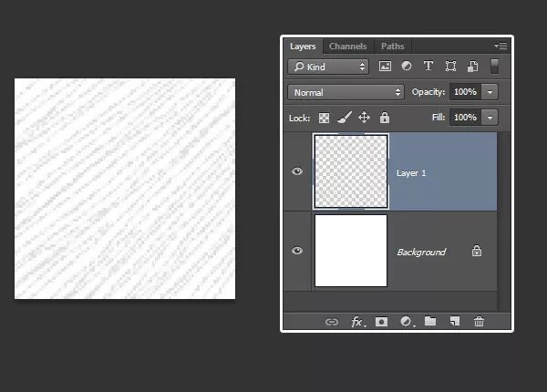Viewport: 547px width, 392px height.
Task: Create a new group folder
Action: tap(430, 322)
